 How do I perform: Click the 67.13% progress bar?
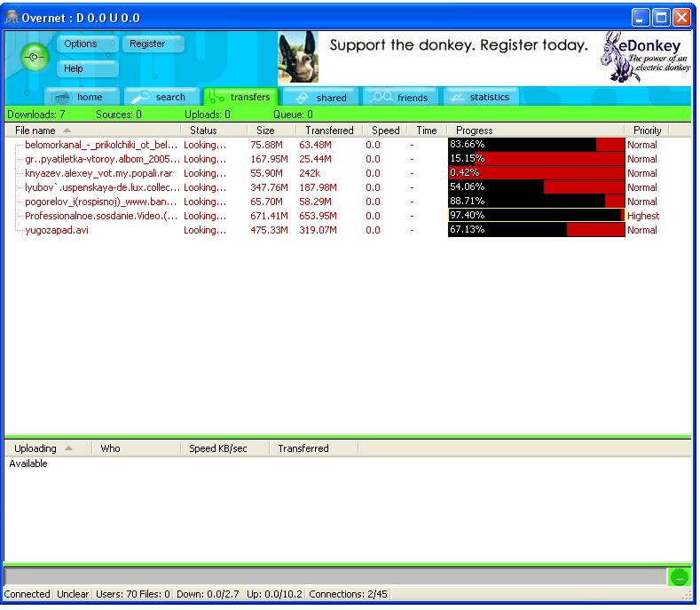coord(536,230)
